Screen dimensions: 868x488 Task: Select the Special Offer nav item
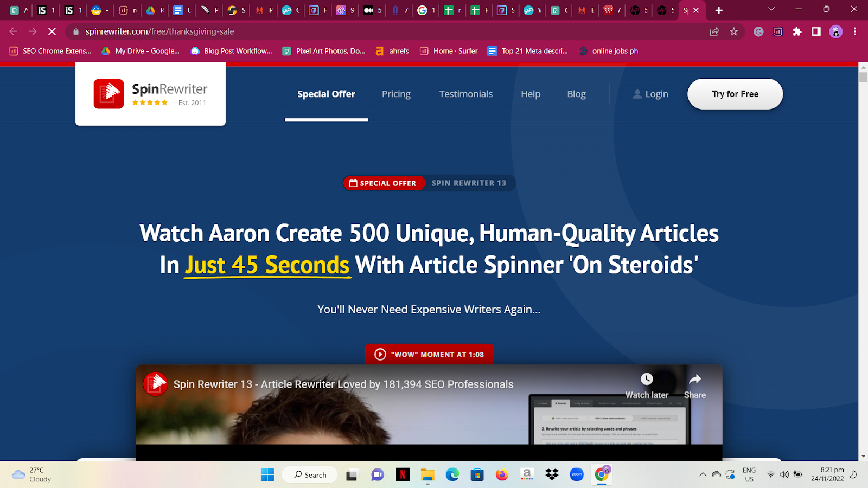326,94
